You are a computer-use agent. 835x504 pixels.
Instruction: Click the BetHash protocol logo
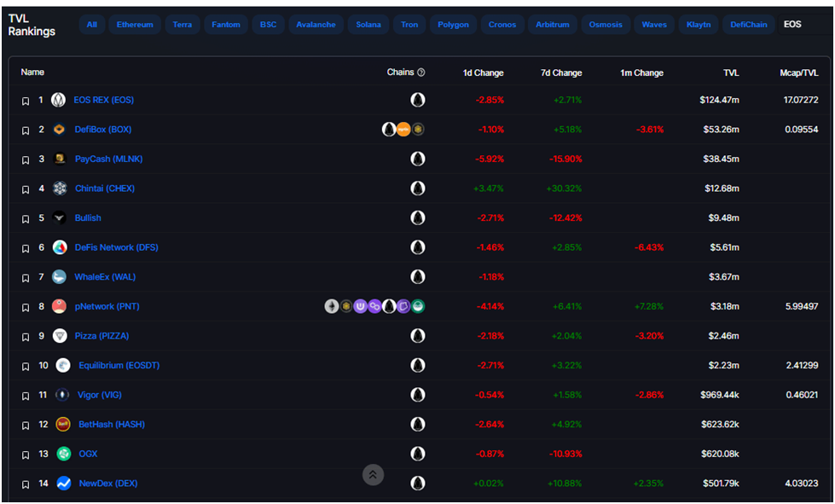[x=63, y=424]
